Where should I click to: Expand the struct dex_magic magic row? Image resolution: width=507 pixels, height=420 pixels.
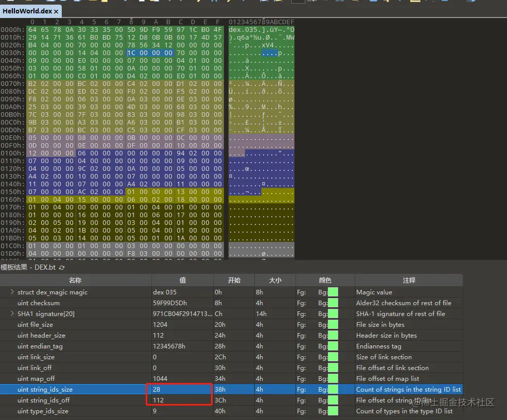point(12,292)
